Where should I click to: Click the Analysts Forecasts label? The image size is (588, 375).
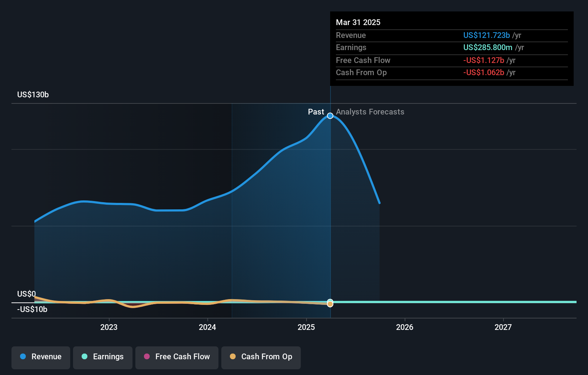pyautogui.click(x=370, y=112)
